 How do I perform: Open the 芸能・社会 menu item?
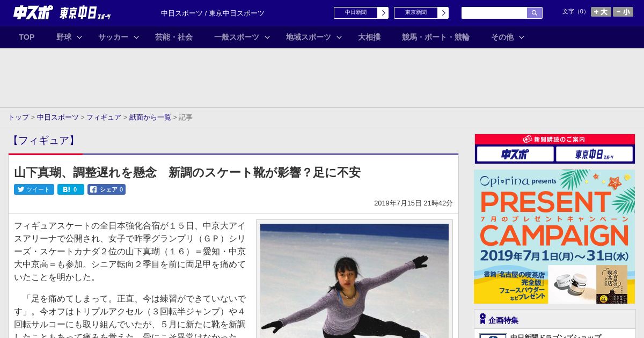coord(174,37)
